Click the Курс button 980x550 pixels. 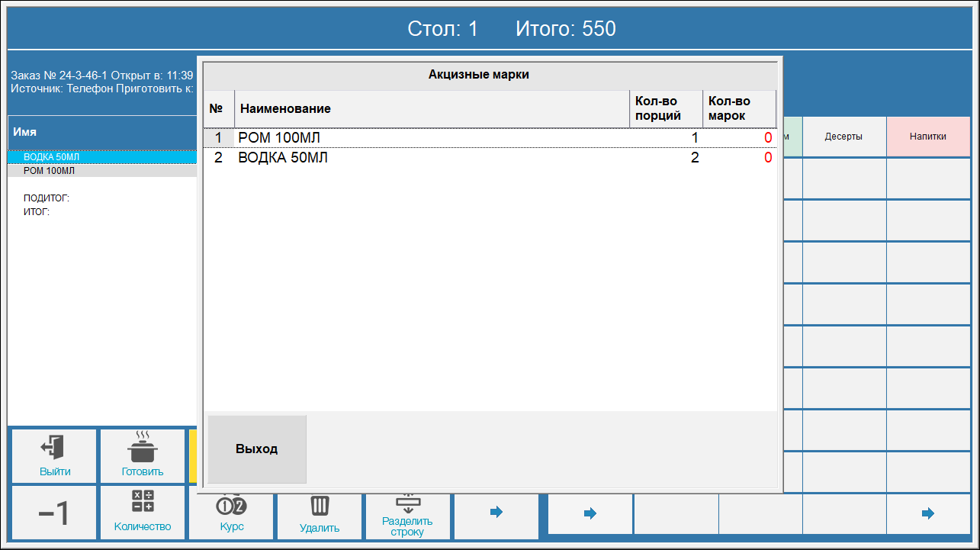coord(231,516)
